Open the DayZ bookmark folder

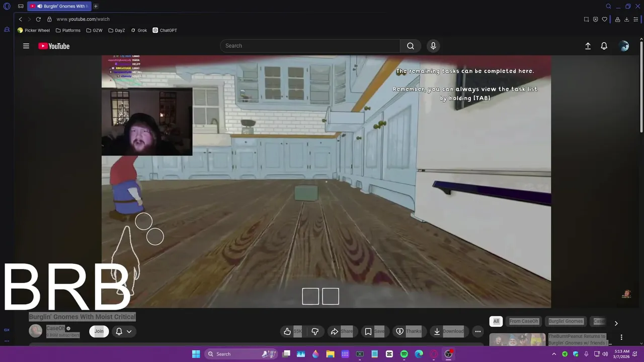117,30
